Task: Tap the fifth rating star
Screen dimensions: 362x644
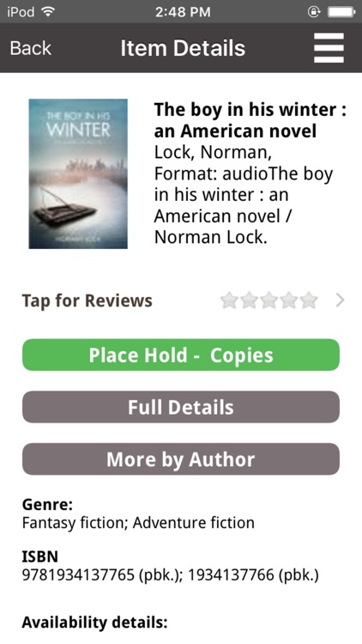Action: tap(309, 301)
